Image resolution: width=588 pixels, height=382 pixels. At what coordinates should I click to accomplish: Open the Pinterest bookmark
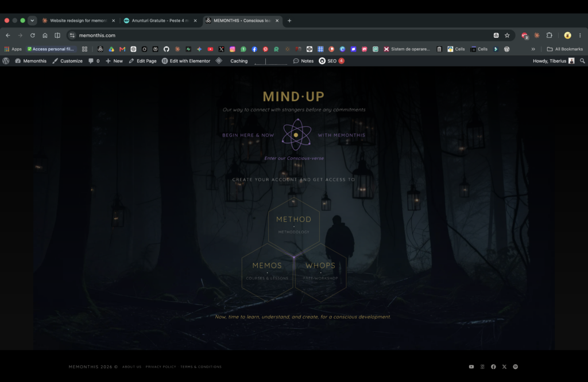click(265, 49)
